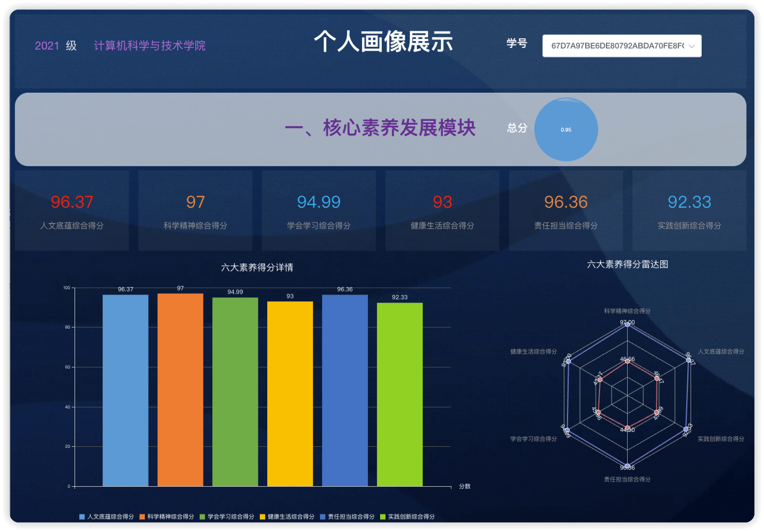Click the 六大素养得分雷达图 chart title
The width and height of the screenshot is (764, 532).
[628, 264]
